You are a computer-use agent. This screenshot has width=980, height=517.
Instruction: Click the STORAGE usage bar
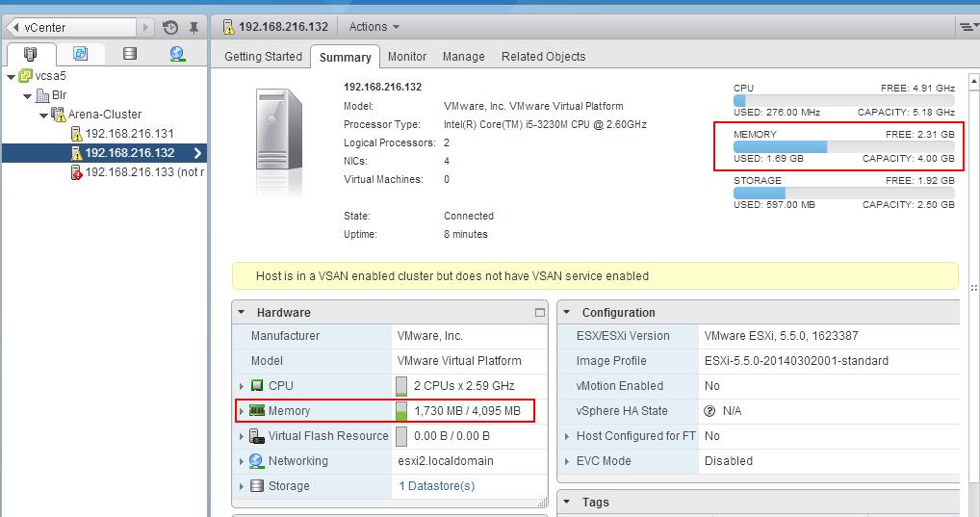pos(843,194)
